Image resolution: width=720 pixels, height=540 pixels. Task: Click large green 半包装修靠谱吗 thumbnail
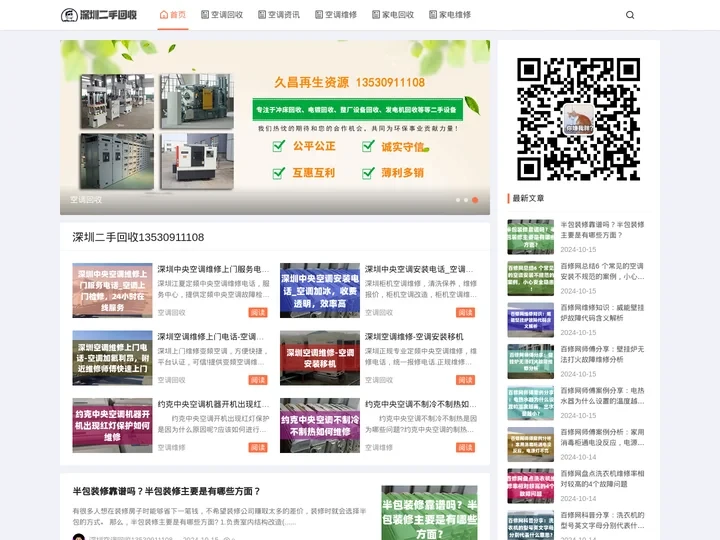point(429,513)
